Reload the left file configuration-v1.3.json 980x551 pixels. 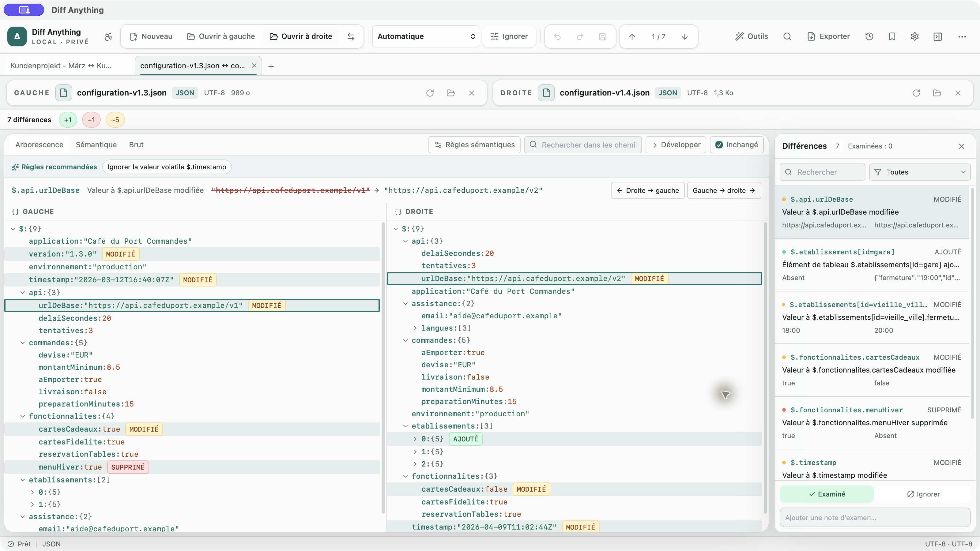(430, 93)
